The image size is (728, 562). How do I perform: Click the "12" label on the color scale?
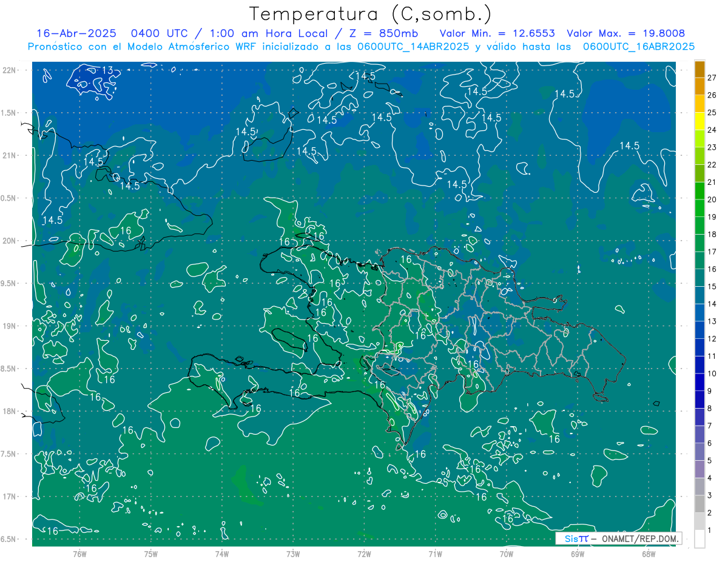712,339
